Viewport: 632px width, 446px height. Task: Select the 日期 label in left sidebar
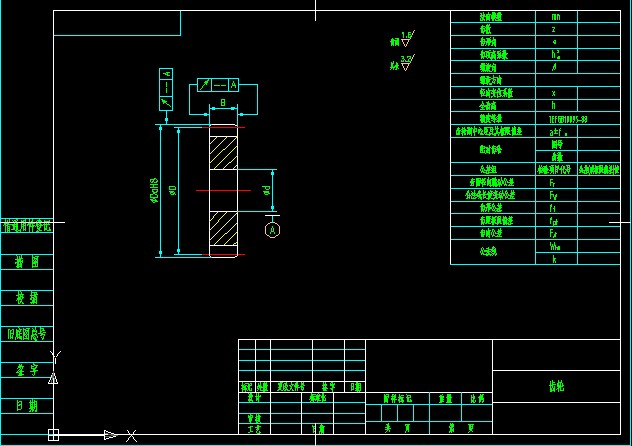point(27,405)
